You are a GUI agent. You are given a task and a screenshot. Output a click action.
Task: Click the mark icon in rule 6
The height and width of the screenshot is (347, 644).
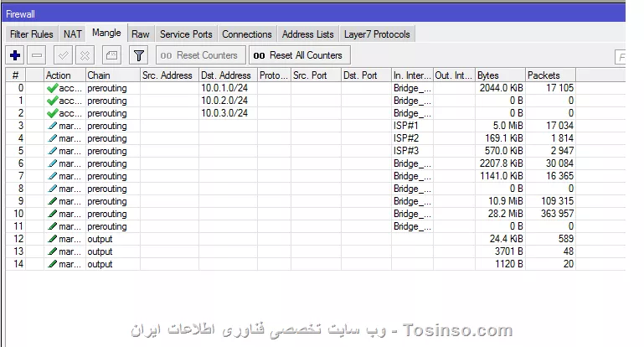(52, 163)
